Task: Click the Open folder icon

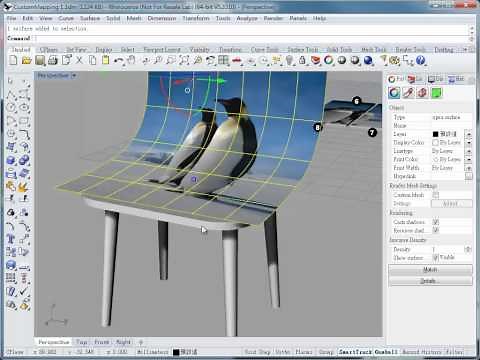Action: [26, 60]
